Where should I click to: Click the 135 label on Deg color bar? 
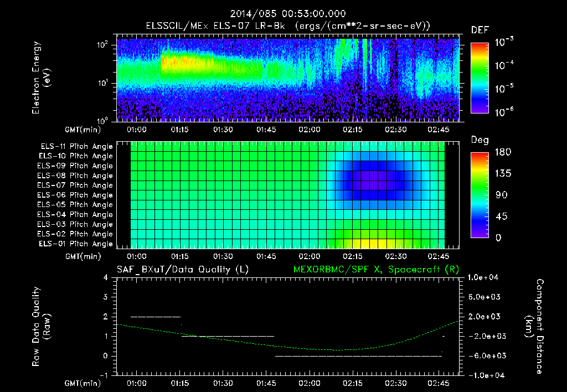(503, 174)
